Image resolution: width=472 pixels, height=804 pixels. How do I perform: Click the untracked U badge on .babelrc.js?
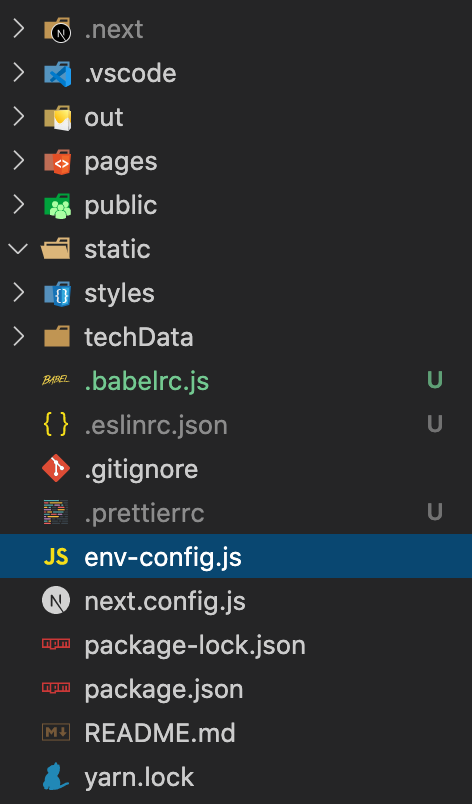tap(435, 380)
